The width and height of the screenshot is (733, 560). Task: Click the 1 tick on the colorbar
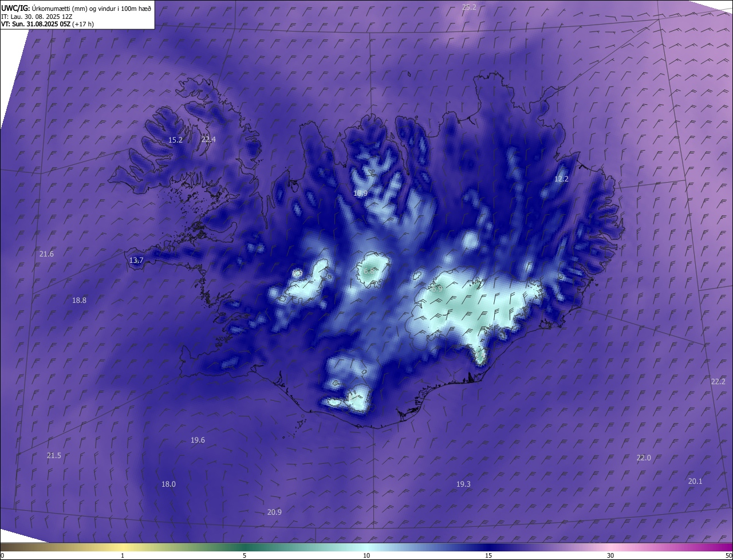coord(123,555)
